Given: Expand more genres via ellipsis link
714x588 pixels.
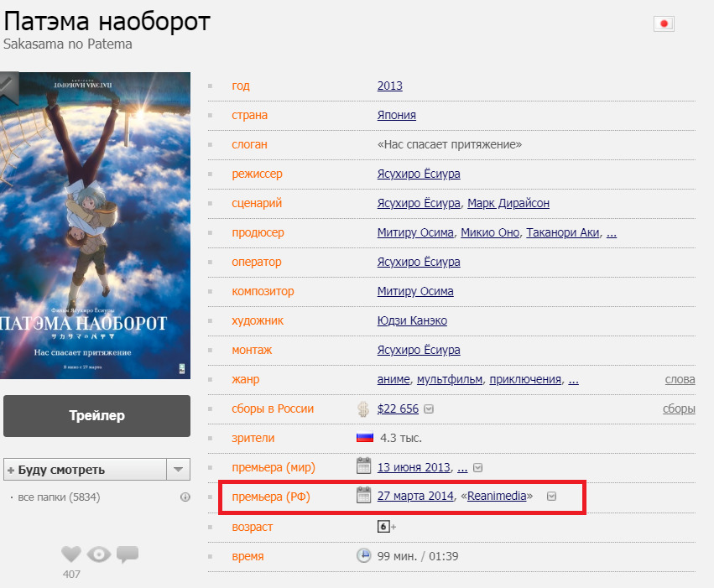Looking at the screenshot, I should [x=573, y=380].
